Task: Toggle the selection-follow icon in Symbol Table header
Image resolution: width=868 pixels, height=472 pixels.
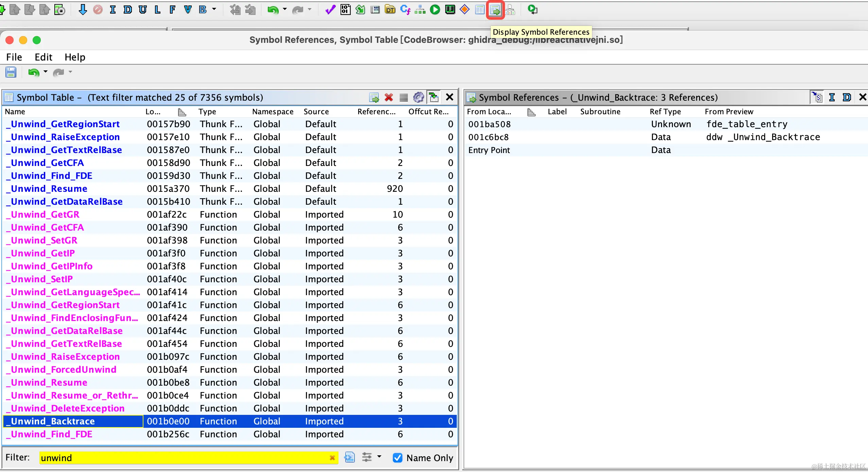Action: pyautogui.click(x=434, y=97)
